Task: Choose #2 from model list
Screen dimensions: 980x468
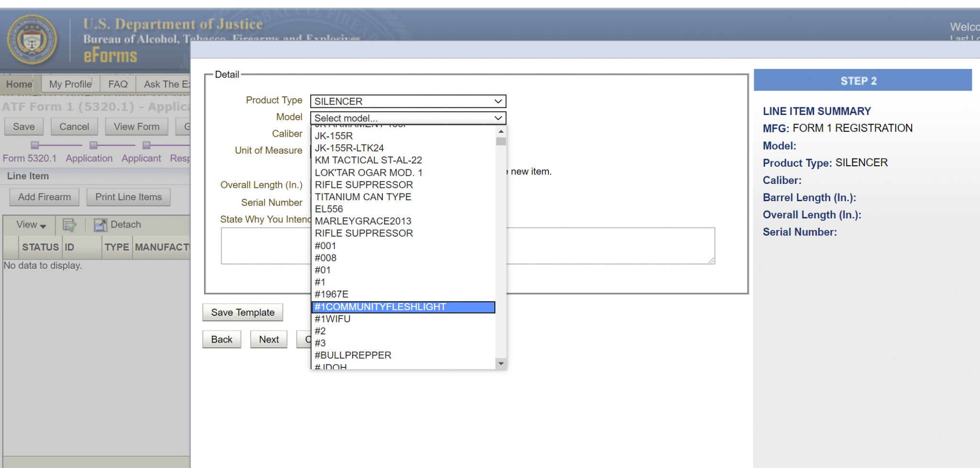Action: tap(403, 331)
